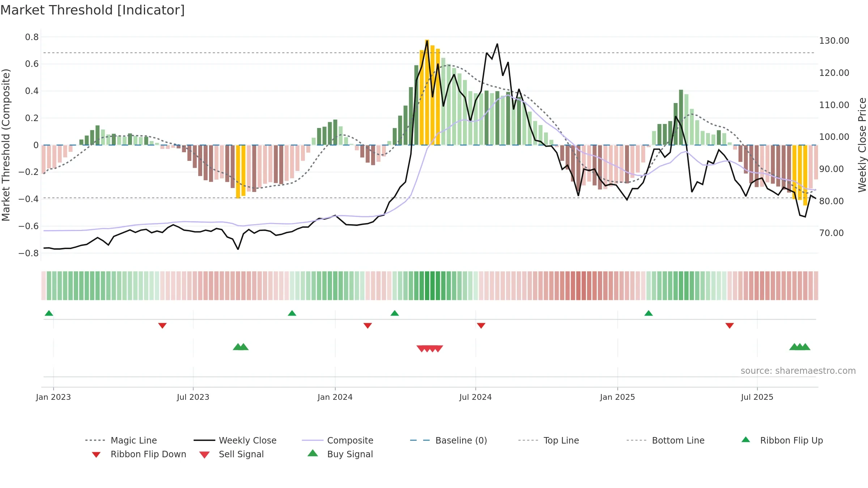Viewport: 868px width, 488px height.
Task: Toggle the Top Line legend entry
Action: point(548,440)
